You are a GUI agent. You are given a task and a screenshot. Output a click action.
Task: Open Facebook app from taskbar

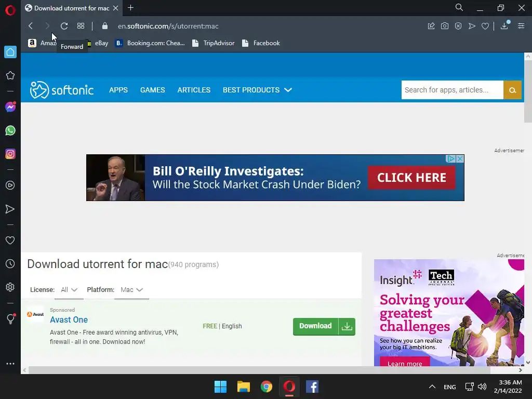(312, 387)
